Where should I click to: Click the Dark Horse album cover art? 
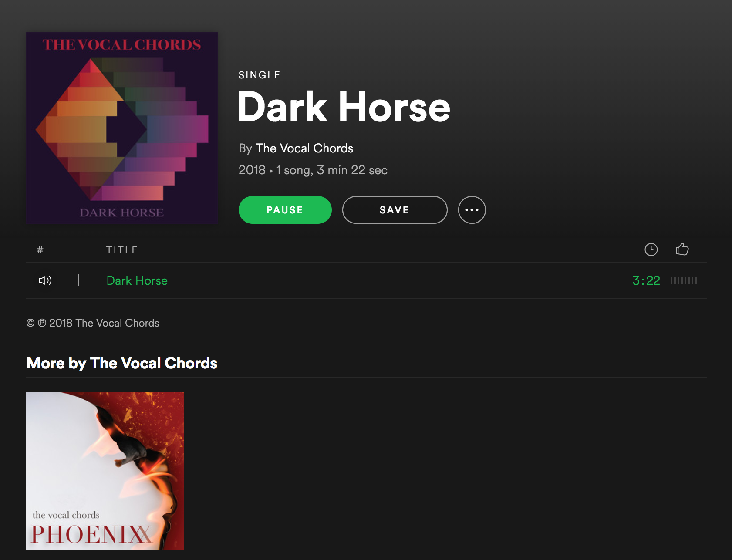tap(122, 128)
